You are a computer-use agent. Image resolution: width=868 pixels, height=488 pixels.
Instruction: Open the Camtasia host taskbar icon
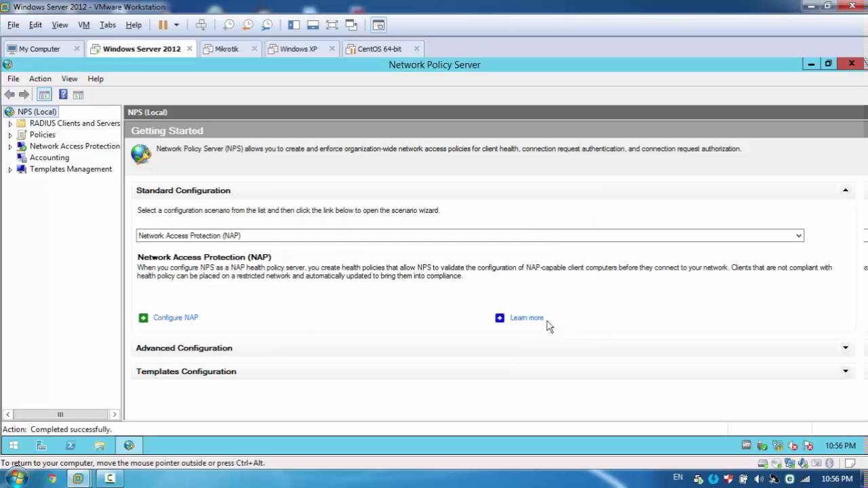(x=110, y=479)
